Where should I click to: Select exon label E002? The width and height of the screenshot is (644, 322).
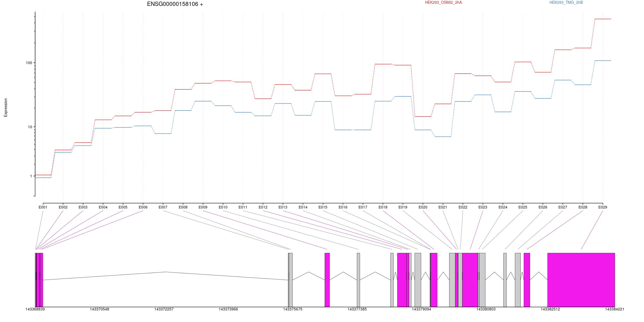[63, 207]
